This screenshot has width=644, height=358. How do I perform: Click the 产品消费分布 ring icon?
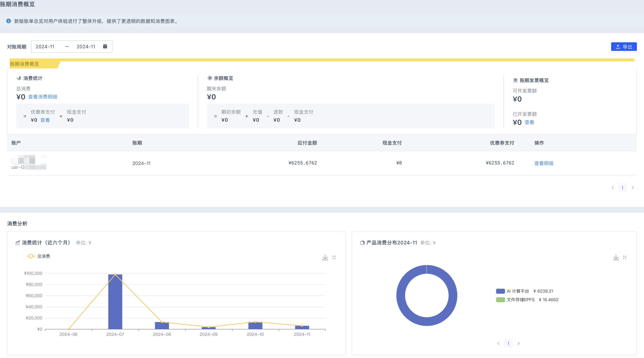click(362, 243)
